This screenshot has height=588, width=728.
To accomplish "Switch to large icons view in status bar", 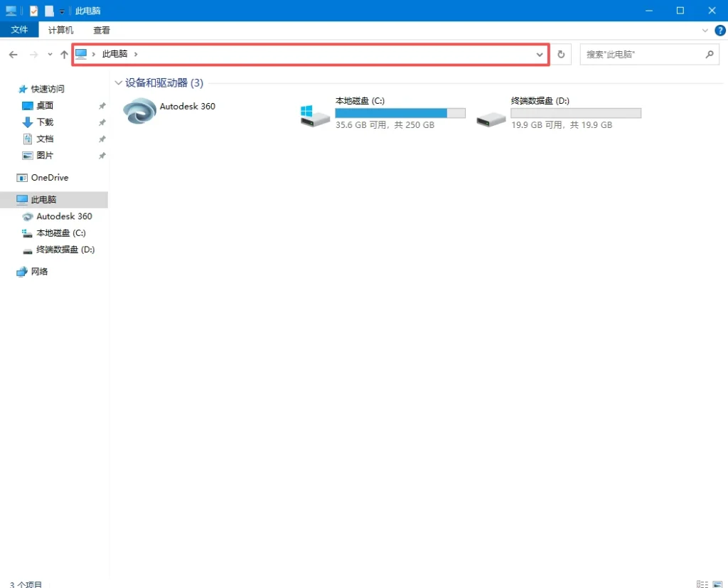I will 717,584.
